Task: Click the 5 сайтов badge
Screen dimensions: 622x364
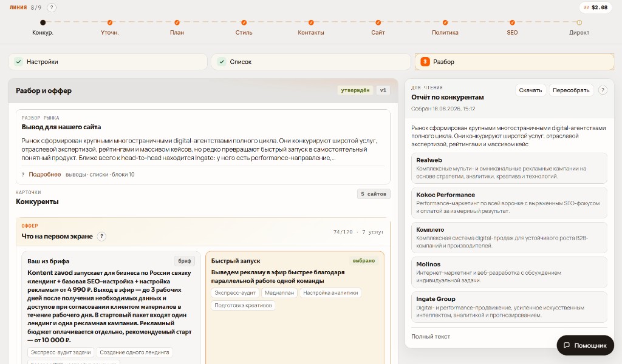Action: (374, 194)
